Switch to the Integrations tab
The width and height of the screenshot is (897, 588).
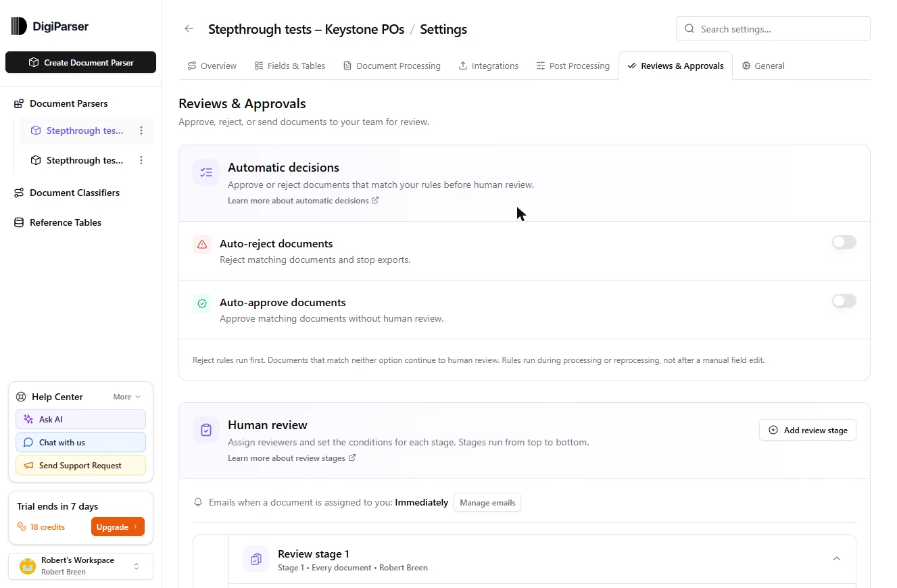coord(489,66)
